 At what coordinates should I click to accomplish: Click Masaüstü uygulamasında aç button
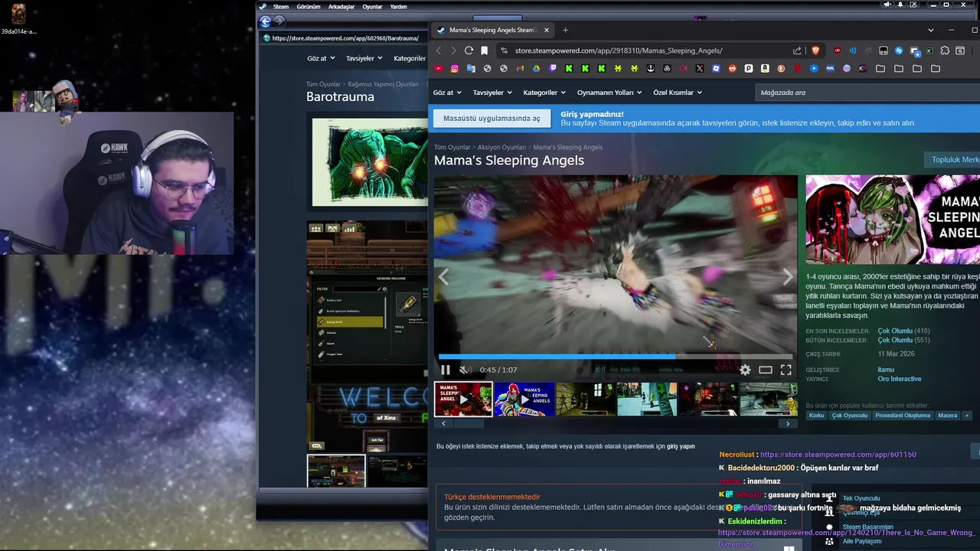492,118
